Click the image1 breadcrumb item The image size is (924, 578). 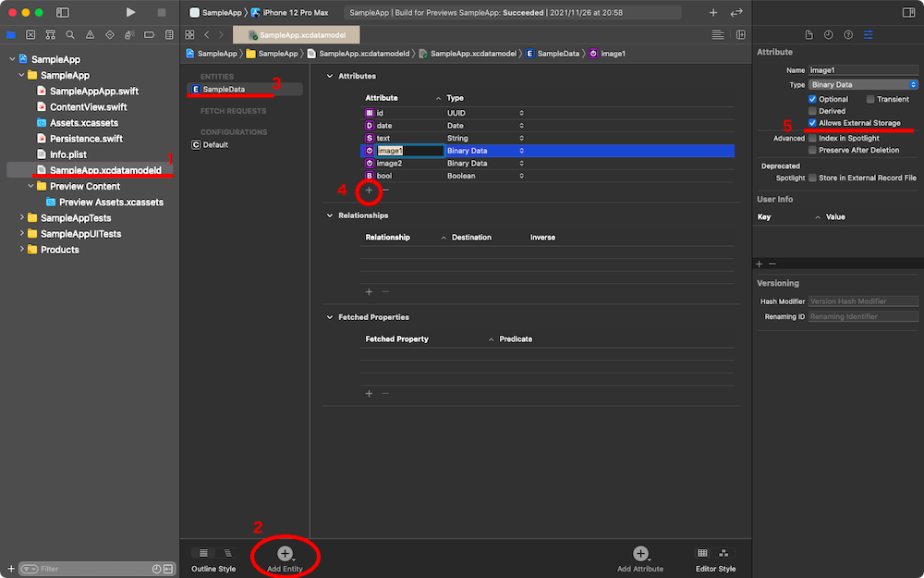point(607,54)
